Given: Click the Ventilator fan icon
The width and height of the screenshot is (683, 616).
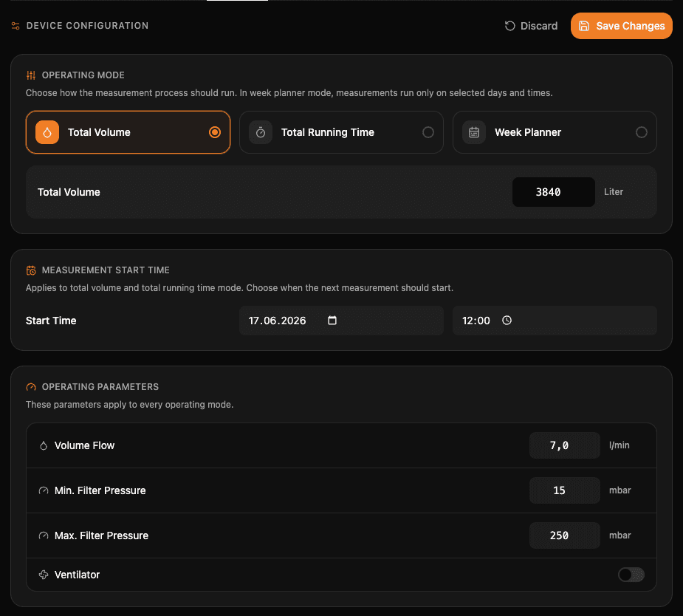Looking at the screenshot, I should tap(44, 575).
